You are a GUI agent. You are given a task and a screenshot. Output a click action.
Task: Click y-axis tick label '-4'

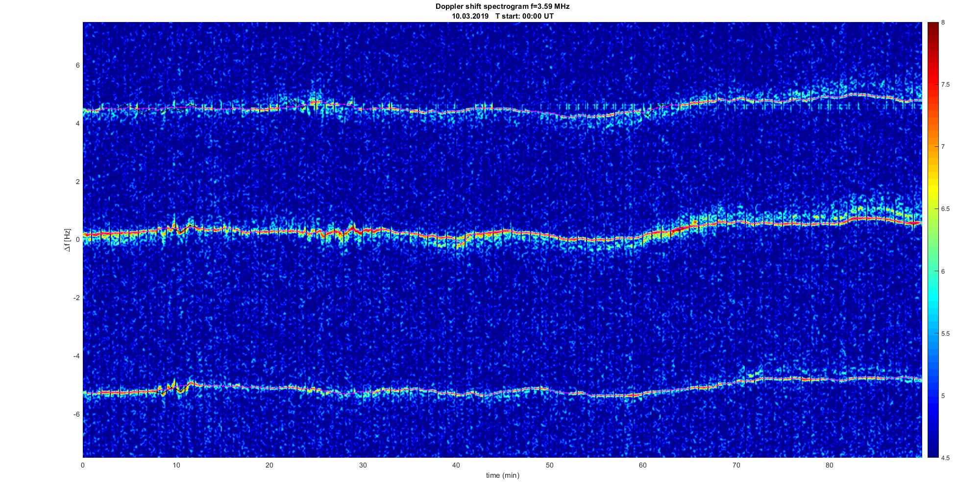(x=76, y=356)
